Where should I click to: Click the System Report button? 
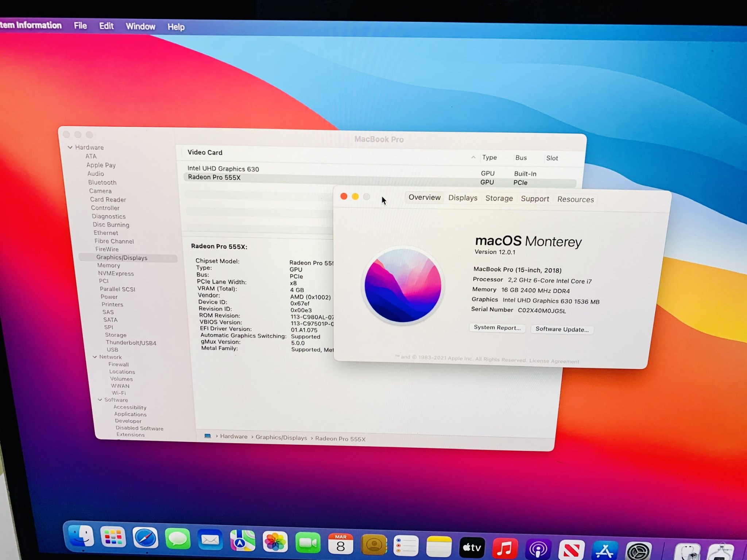497,327
